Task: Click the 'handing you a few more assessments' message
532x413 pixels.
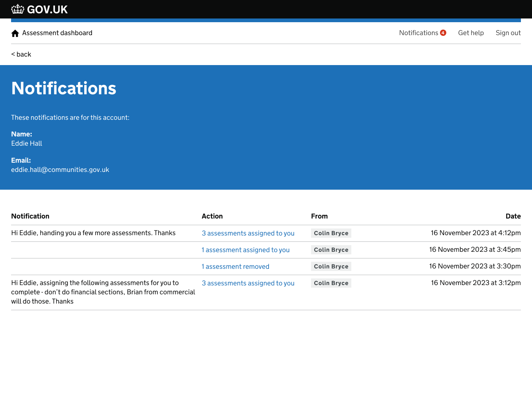Action: (x=93, y=233)
